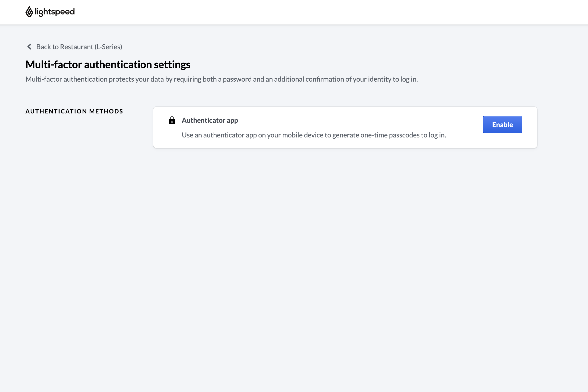Enable the Authenticator app method

(x=502, y=124)
